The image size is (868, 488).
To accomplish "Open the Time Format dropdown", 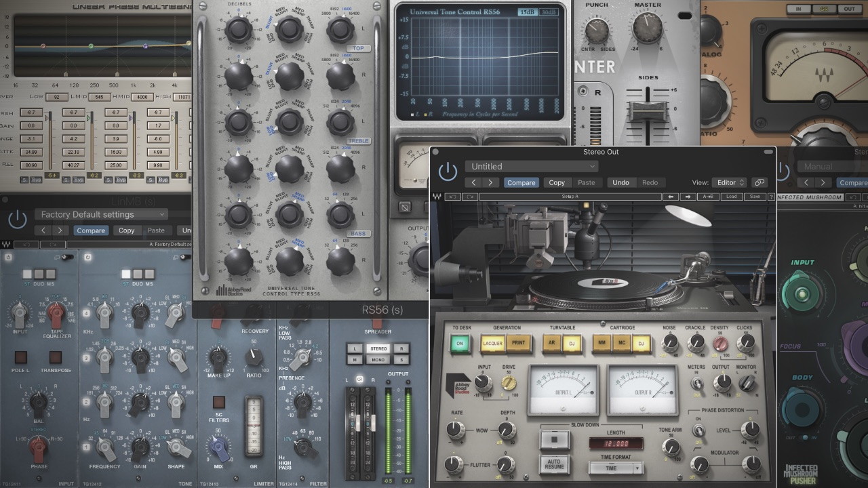I will coord(616,468).
